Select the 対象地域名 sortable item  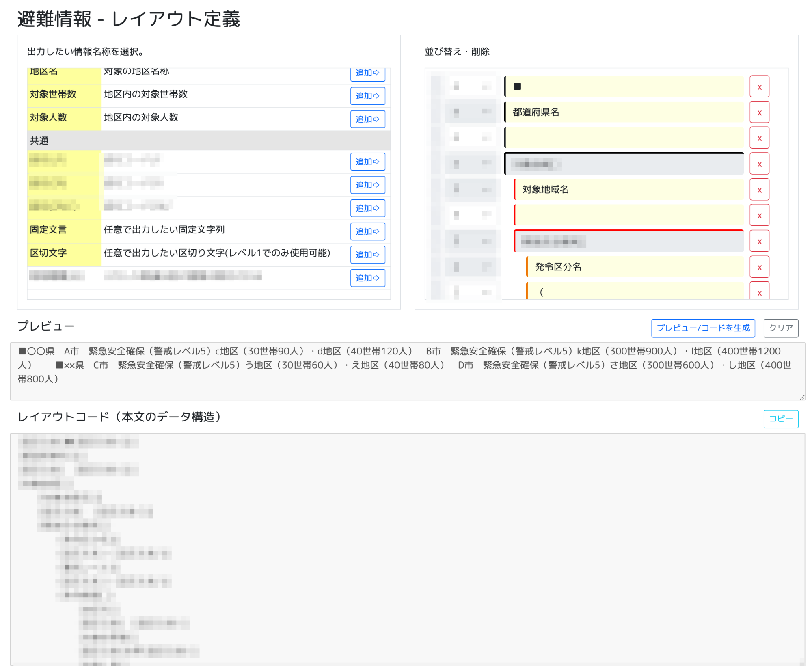click(628, 190)
